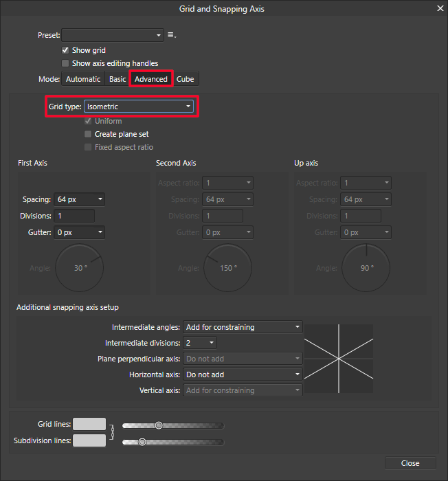This screenshot has height=481, width=448.
Task: Click the Up axis 90° angle dial
Action: pyautogui.click(x=366, y=268)
